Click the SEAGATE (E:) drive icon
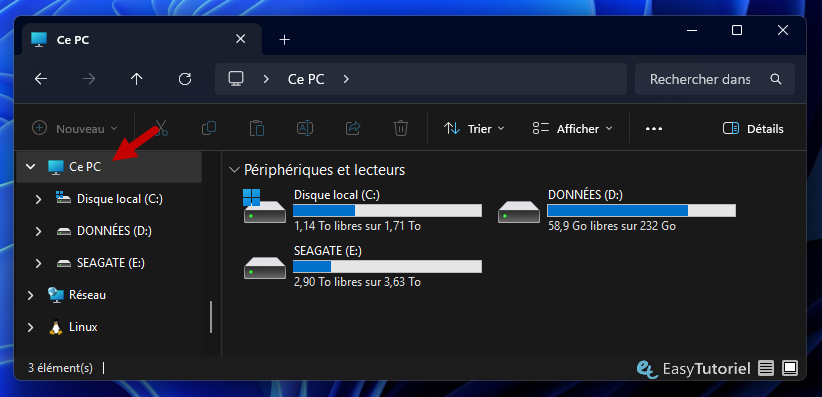Image resolution: width=822 pixels, height=397 pixels. [265, 268]
